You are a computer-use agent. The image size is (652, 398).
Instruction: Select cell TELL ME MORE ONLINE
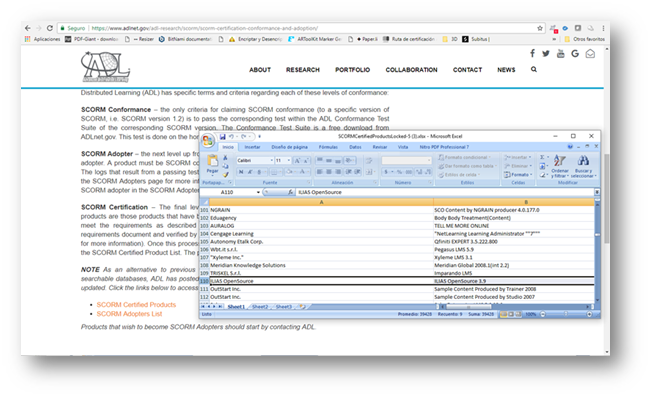(x=514, y=226)
